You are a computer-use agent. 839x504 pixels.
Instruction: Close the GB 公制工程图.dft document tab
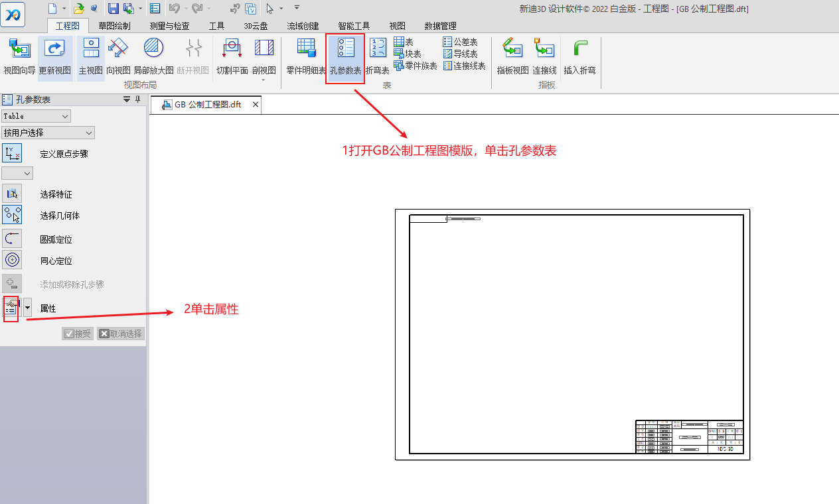(256, 105)
